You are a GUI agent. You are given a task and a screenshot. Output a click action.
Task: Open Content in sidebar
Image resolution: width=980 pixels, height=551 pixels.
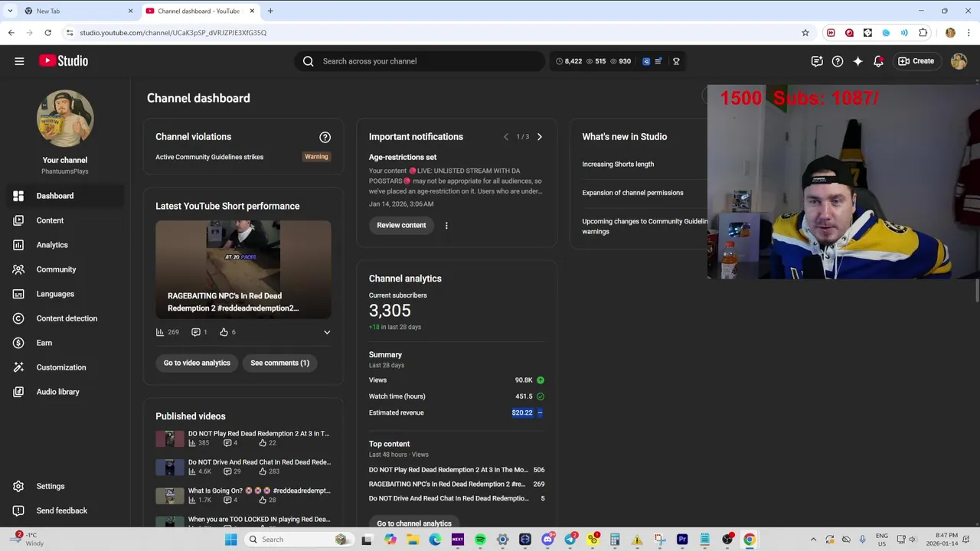(66, 220)
